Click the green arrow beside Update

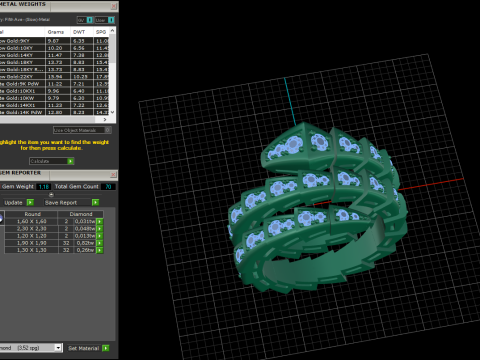[30, 202]
